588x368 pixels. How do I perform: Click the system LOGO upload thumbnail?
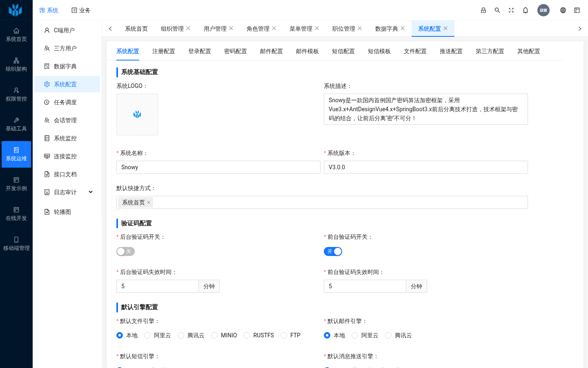click(x=137, y=114)
